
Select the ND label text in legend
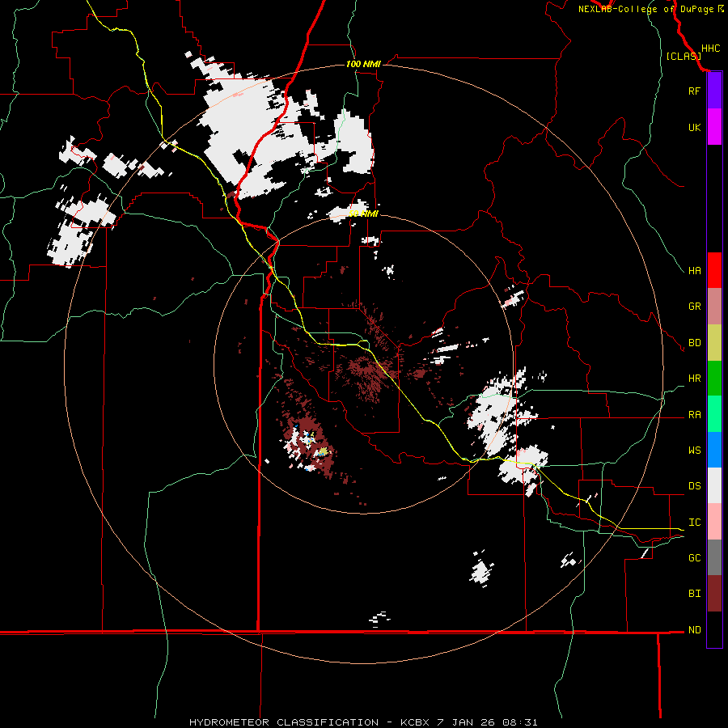click(694, 630)
